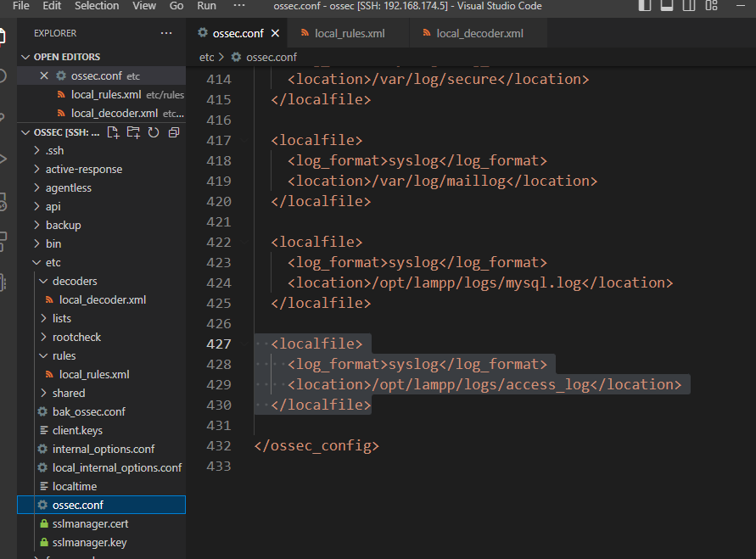Open explorer views and more actions ellipsis

[166, 33]
